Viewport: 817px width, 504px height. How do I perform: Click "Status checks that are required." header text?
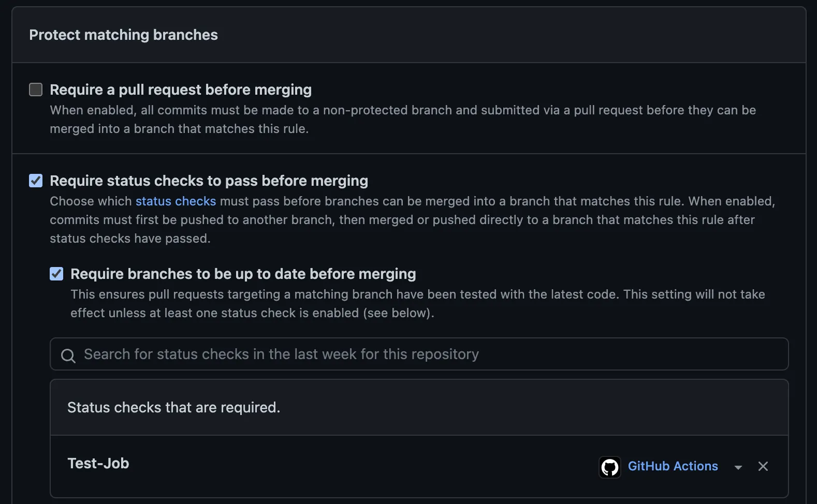point(173,407)
